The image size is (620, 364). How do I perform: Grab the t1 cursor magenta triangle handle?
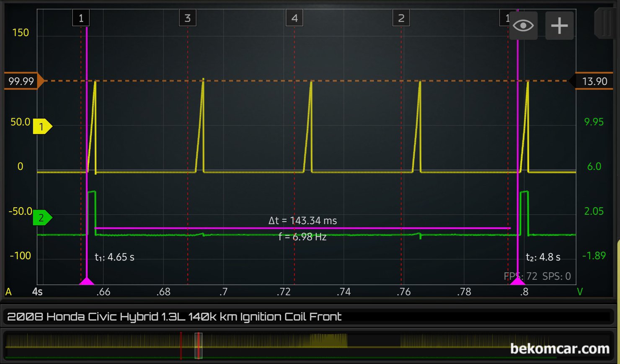click(x=87, y=281)
